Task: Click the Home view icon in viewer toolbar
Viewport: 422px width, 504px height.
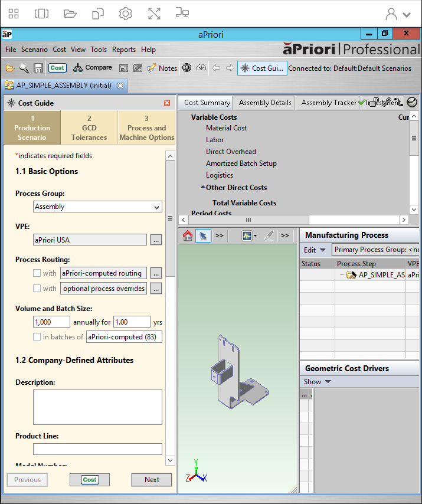Action: [x=188, y=236]
